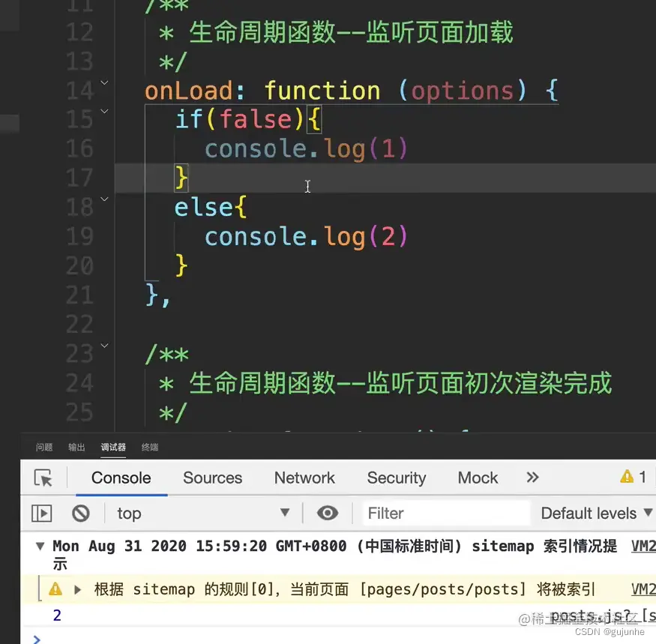Open the 终端 terminal tab
The height and width of the screenshot is (644, 656).
(148, 447)
